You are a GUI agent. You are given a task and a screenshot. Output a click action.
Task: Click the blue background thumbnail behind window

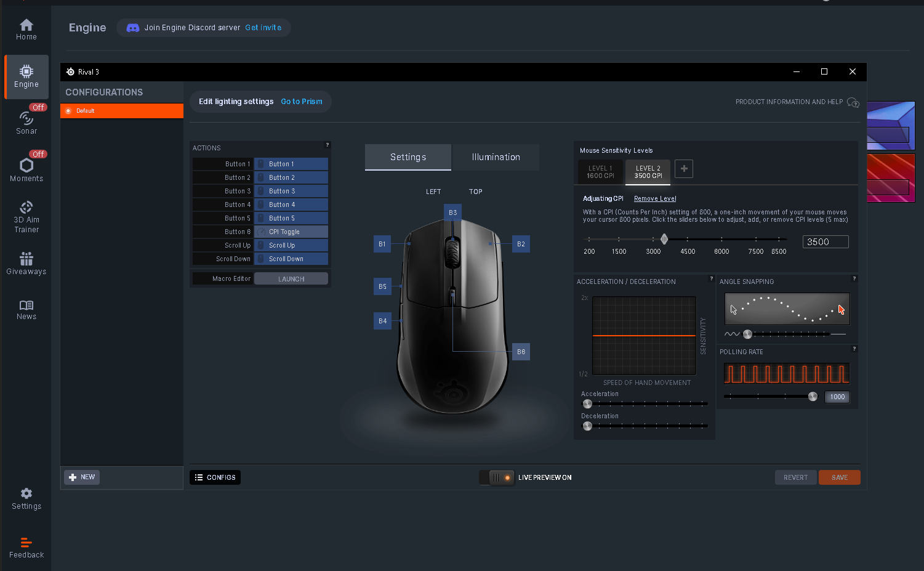891,126
